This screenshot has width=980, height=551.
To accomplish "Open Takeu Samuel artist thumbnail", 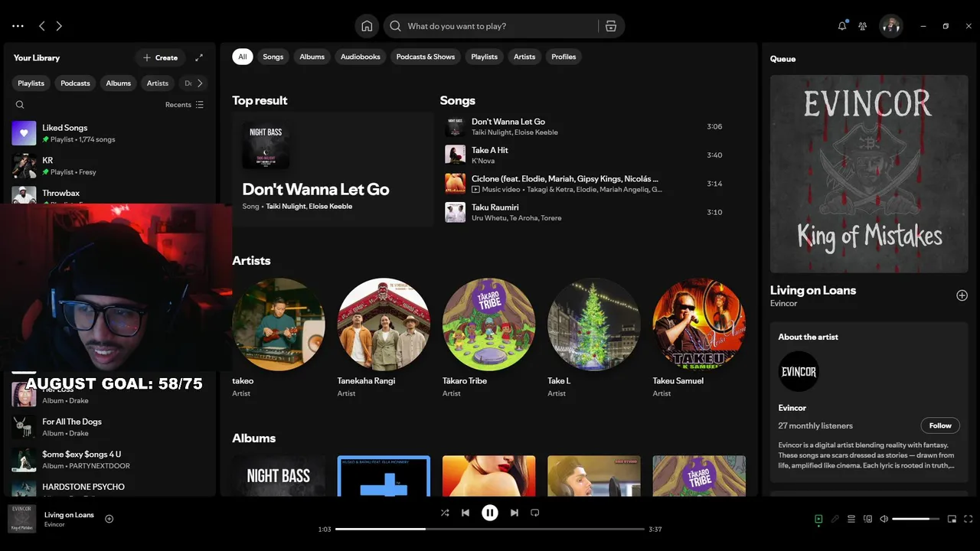I will [x=699, y=324].
